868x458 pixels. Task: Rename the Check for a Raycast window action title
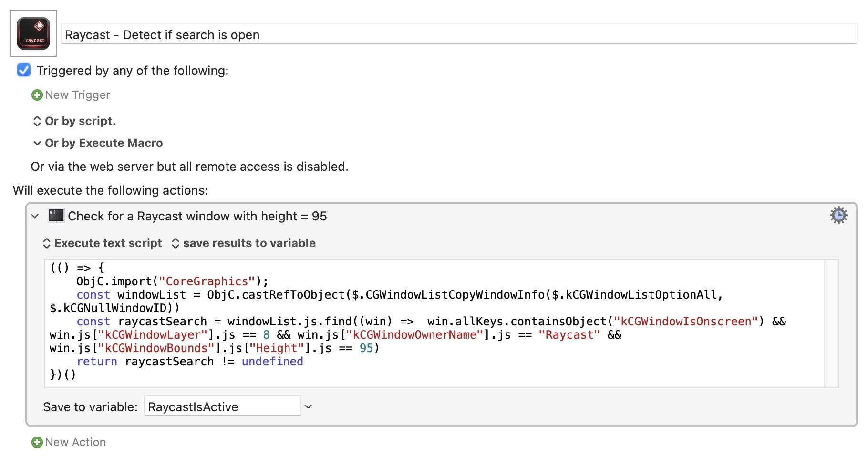pyautogui.click(x=197, y=216)
